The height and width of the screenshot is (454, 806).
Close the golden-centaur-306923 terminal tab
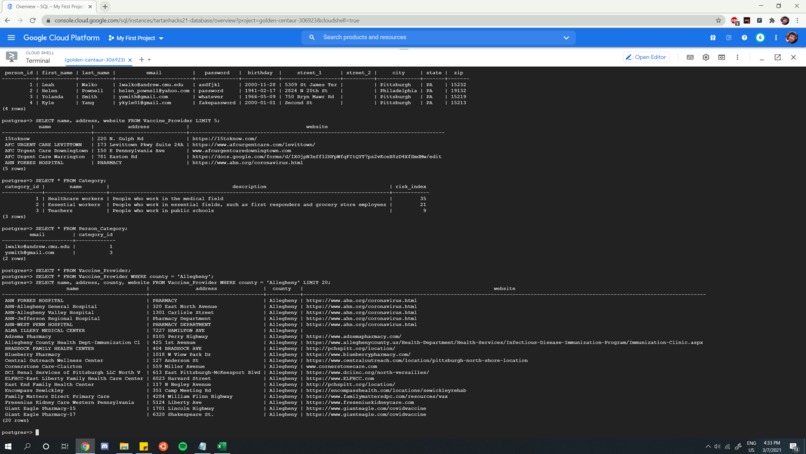(x=130, y=60)
